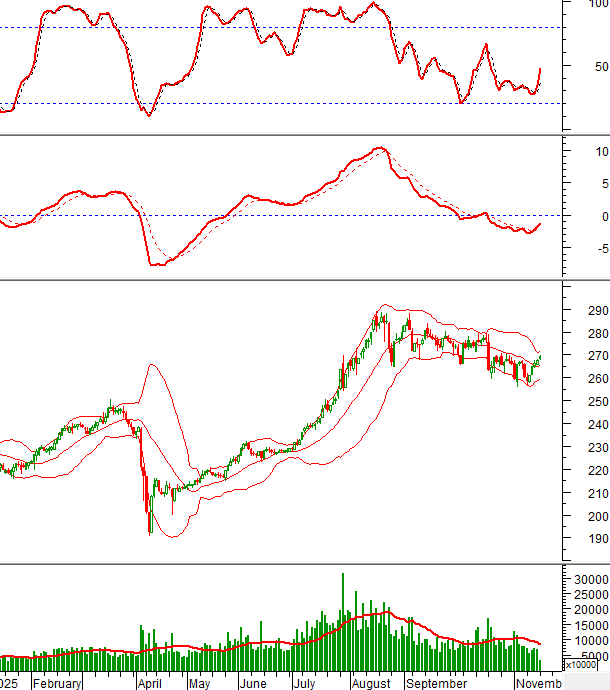Select the June month marker
This screenshot has width=610, height=690.
click(254, 684)
